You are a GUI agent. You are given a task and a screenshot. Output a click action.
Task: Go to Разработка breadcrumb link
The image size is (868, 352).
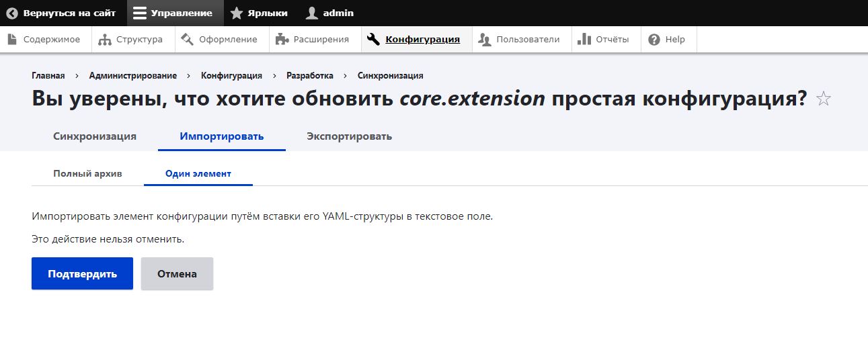pos(310,76)
